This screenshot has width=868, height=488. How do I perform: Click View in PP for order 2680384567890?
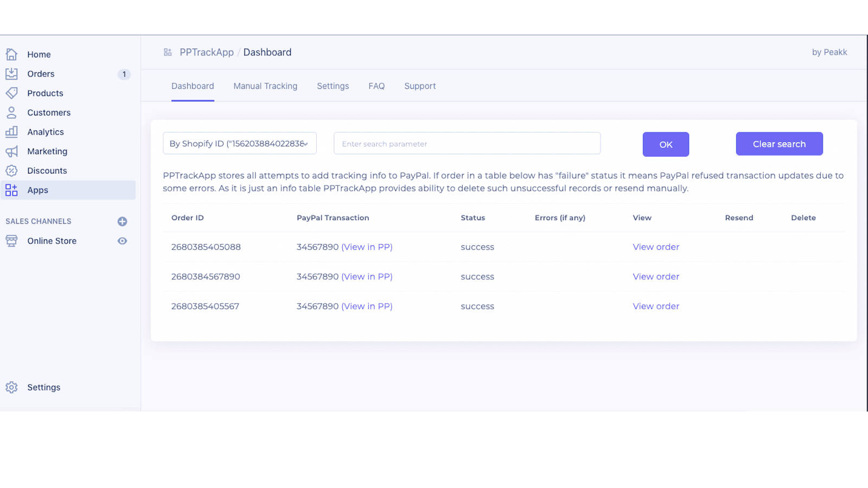coord(367,277)
